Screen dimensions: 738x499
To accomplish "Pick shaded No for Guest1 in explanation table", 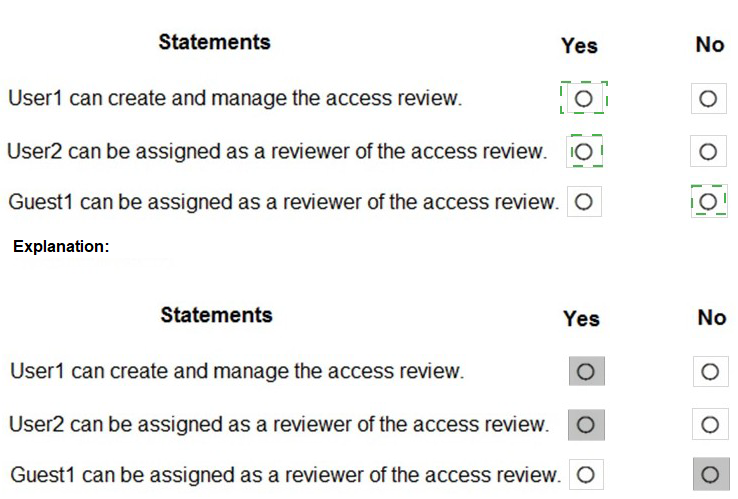I will pyautogui.click(x=709, y=474).
